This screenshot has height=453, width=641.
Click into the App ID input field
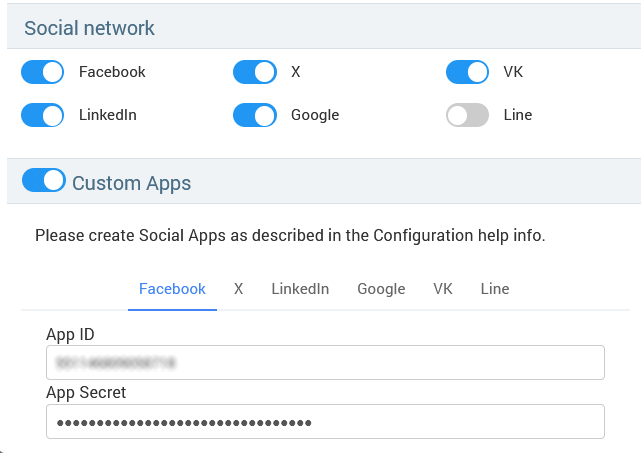click(325, 362)
